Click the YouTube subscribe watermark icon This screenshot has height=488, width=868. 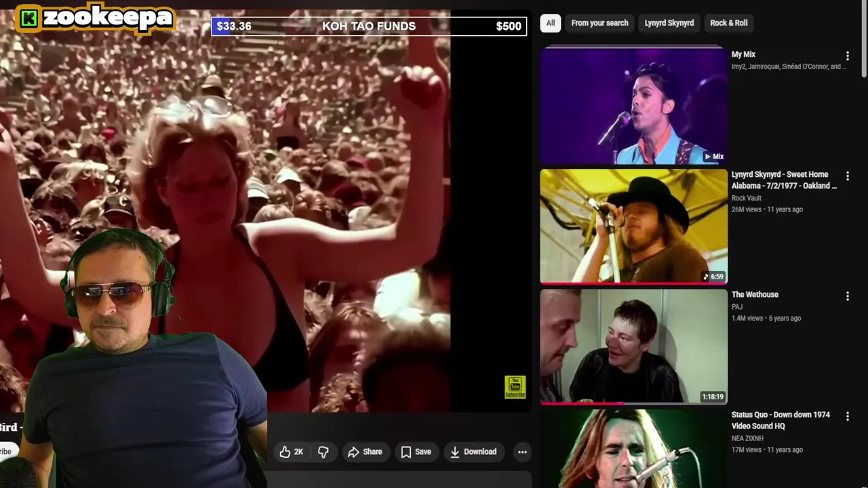click(x=515, y=388)
